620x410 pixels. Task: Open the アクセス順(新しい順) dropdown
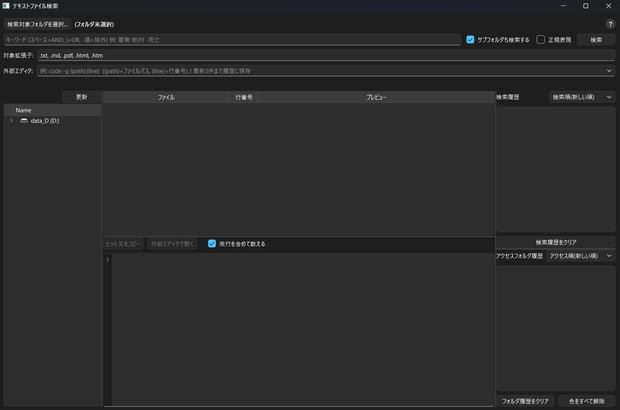580,256
